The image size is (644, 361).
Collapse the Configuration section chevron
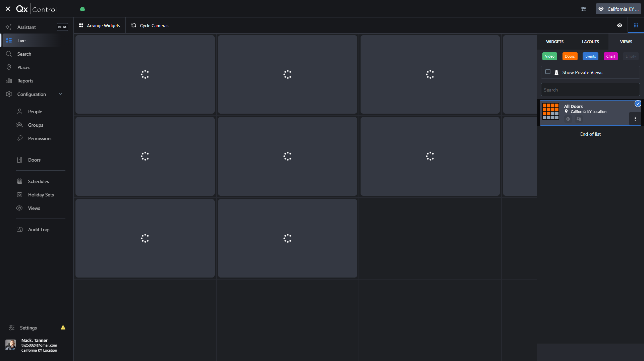tap(60, 94)
